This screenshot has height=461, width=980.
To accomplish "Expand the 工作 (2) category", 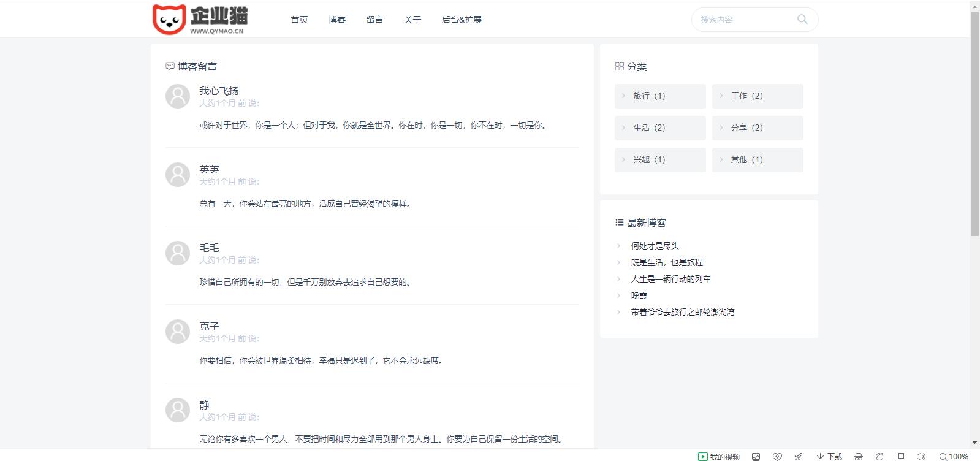I will pyautogui.click(x=758, y=96).
